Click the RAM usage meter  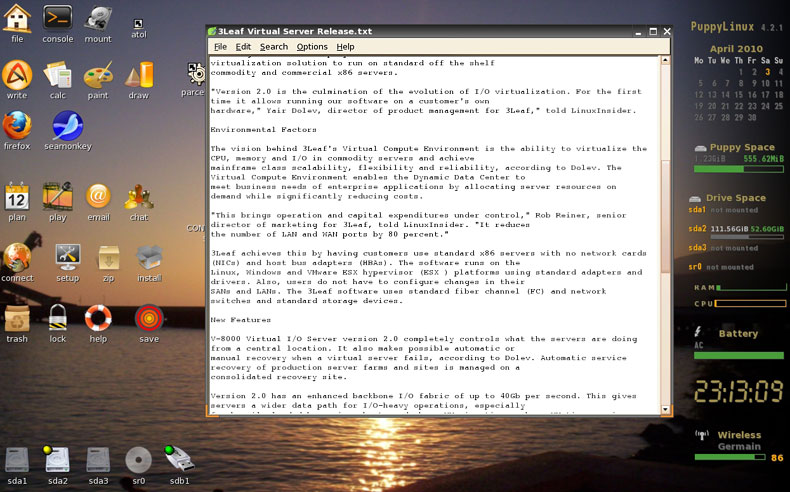click(751, 288)
